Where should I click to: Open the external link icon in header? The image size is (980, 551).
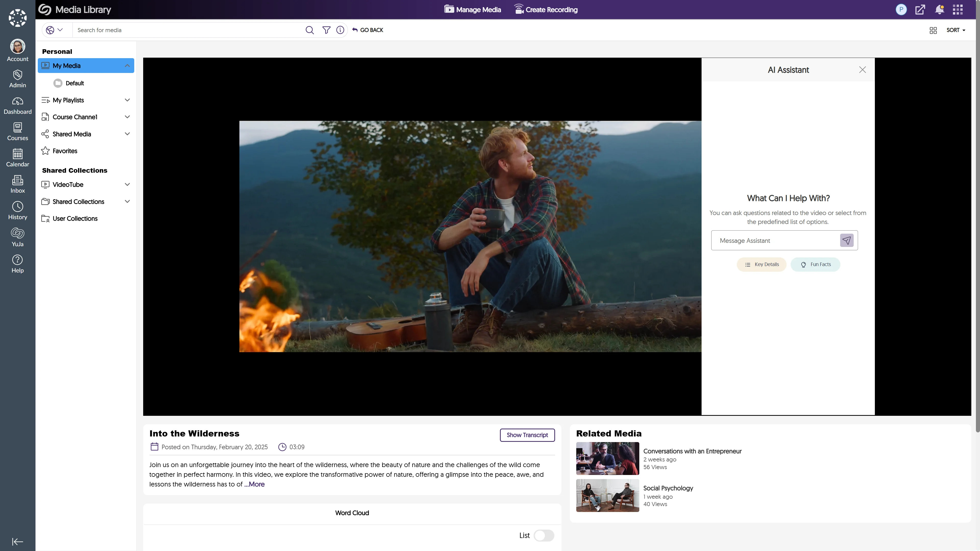point(920,9)
